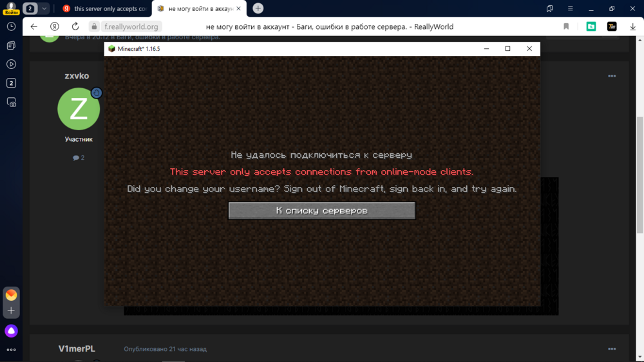
Task: Open the bookmarks collections icon in title bar
Action: pos(549,8)
